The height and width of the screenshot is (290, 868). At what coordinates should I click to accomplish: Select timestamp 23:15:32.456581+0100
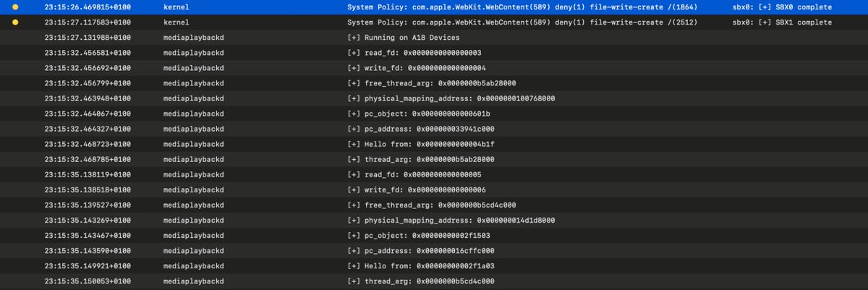click(88, 53)
